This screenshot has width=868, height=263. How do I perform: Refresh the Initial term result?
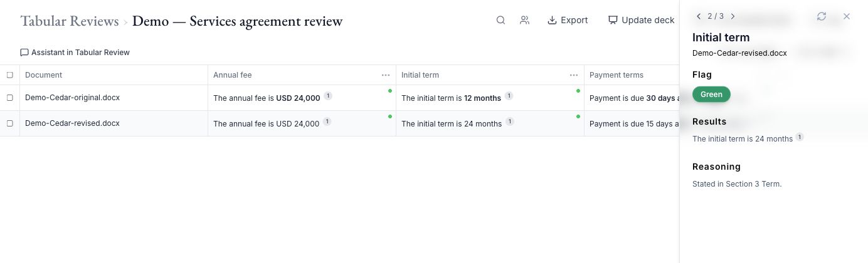tap(822, 16)
